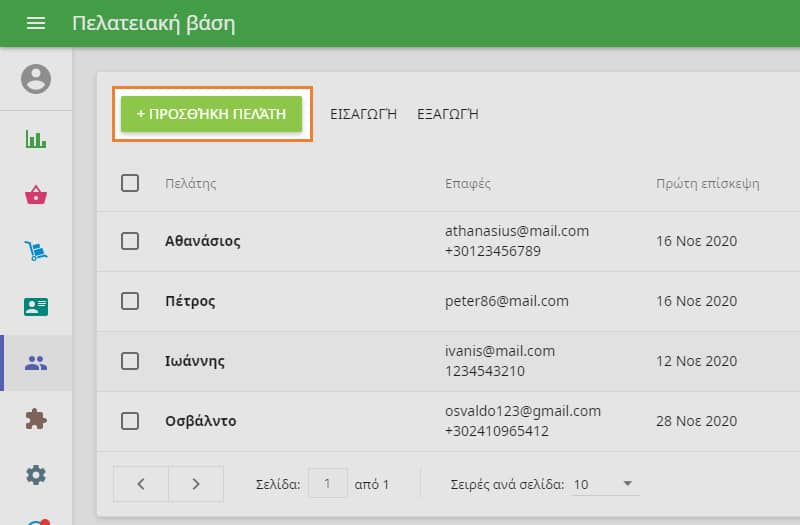Sort by the Πελάτης column header
Screen dimensions: 800x525
[x=191, y=184]
